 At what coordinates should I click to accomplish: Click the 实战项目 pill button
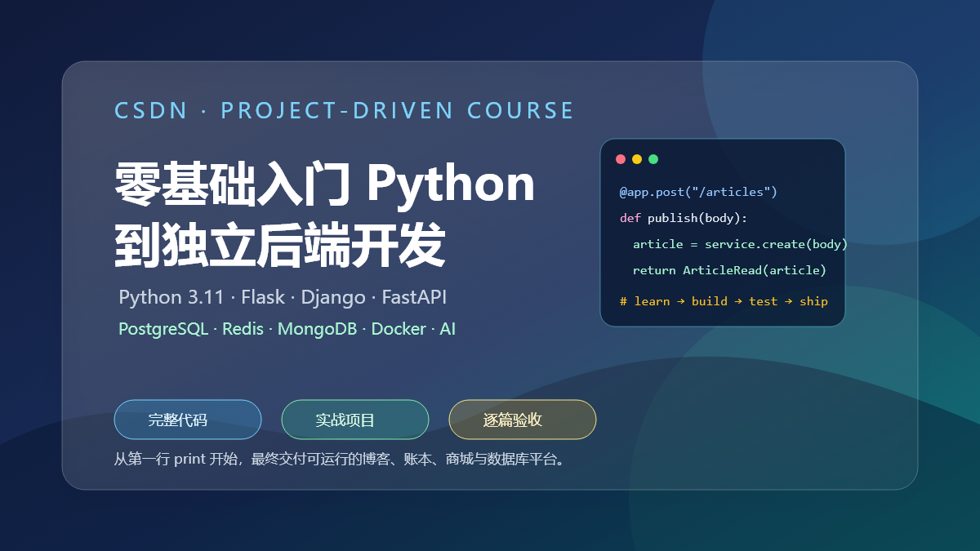point(355,420)
